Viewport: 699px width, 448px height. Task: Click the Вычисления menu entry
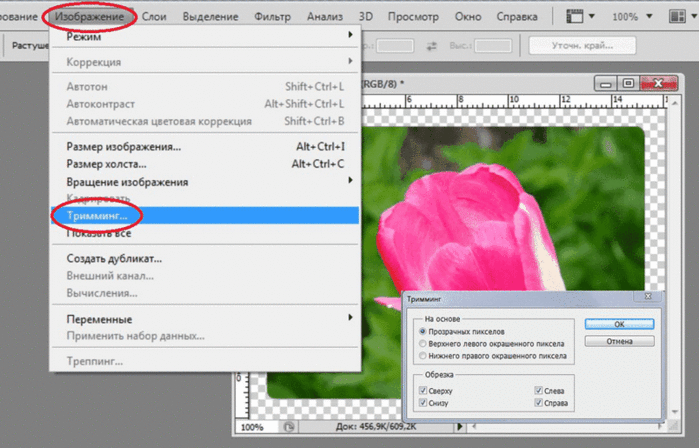tap(205, 293)
